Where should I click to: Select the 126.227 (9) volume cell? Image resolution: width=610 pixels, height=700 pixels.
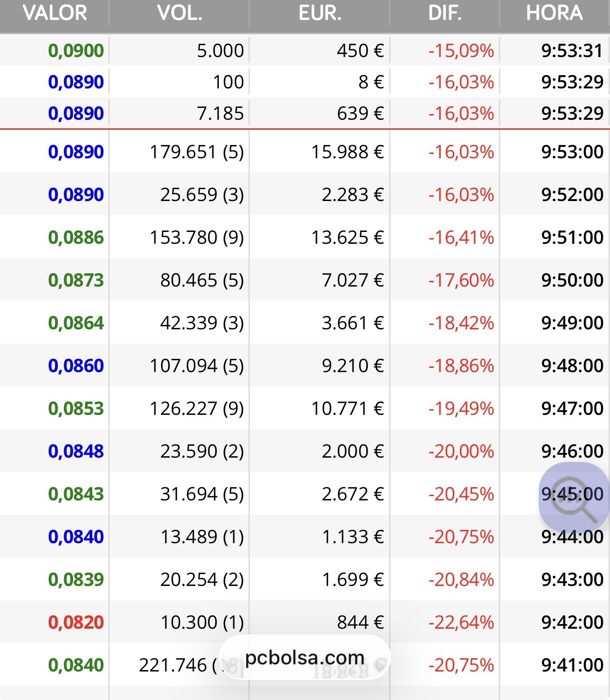tap(197, 408)
